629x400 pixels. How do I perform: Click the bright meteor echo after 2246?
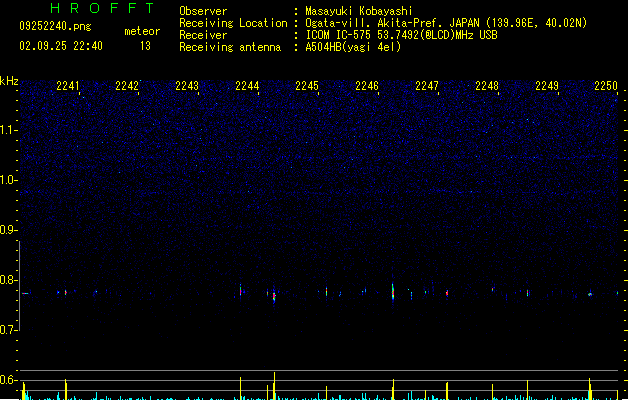click(x=393, y=291)
